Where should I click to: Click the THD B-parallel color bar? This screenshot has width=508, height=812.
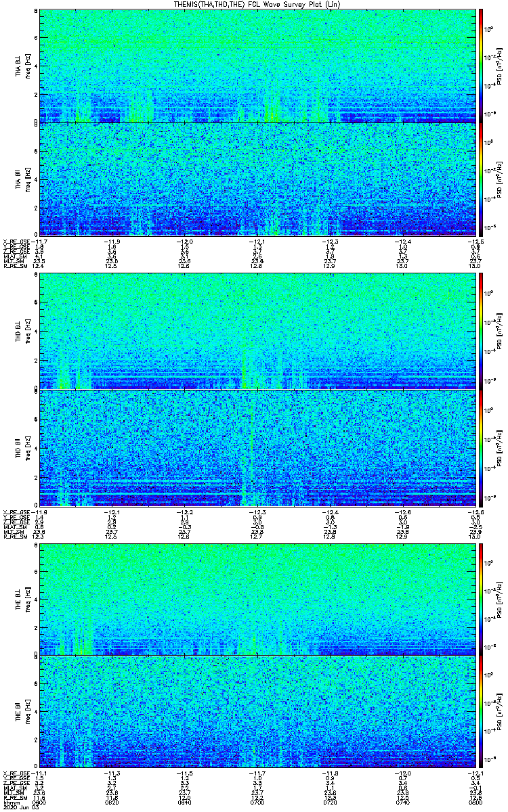point(482,447)
